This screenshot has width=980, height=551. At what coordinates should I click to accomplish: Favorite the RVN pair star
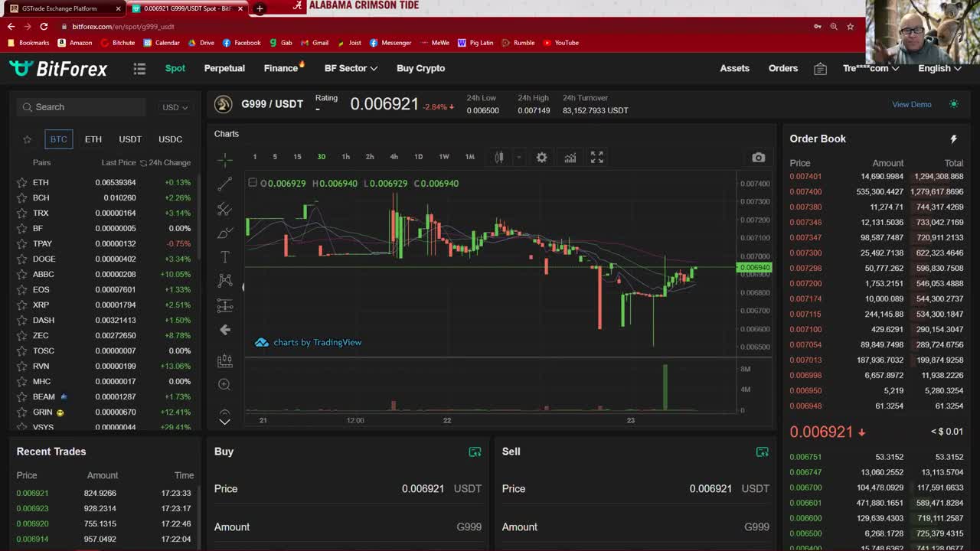[x=21, y=366]
